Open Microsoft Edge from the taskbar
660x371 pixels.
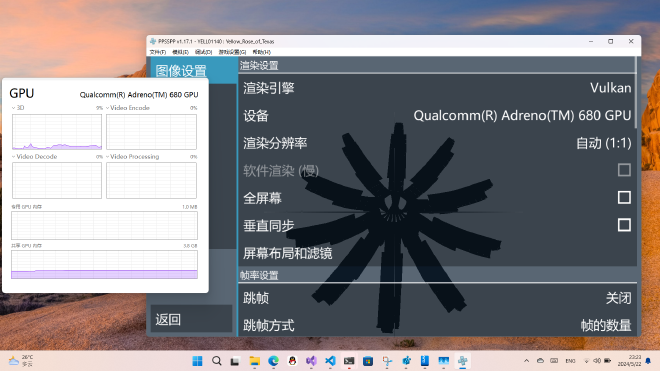click(274, 361)
